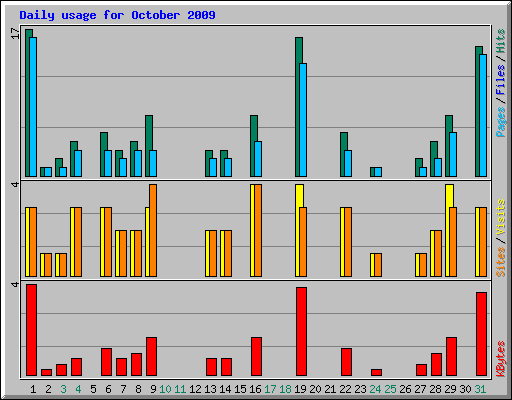
Task: Click the day 1 green Hits bar
Action: (28, 103)
